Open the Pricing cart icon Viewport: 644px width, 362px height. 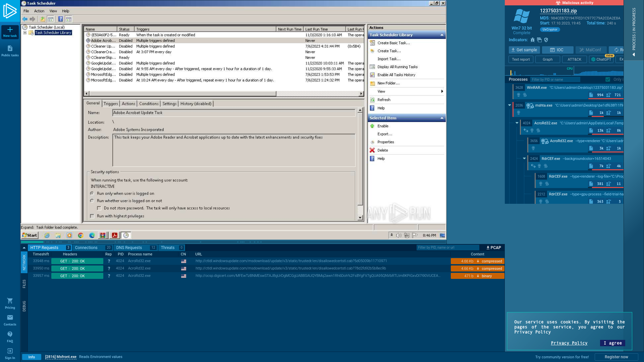coord(10,301)
